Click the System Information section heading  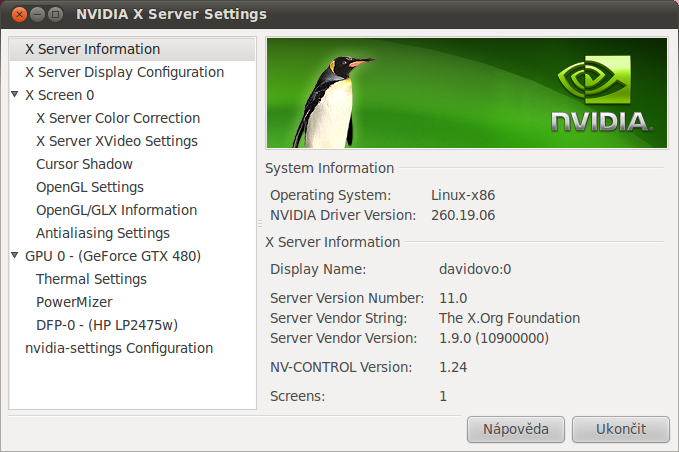click(x=330, y=168)
